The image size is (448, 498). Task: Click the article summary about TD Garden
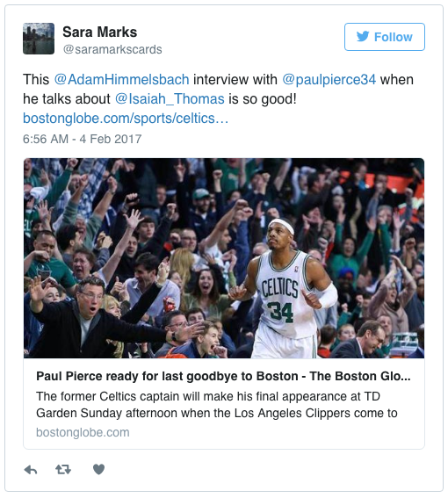tap(217, 405)
